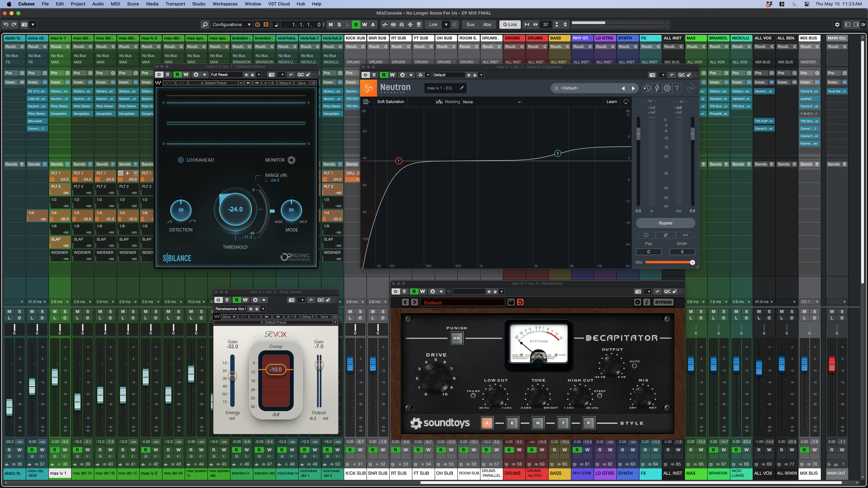Toggle the Decapitator Punish ON switch
The width and height of the screenshot is (868, 488).
pos(457,338)
